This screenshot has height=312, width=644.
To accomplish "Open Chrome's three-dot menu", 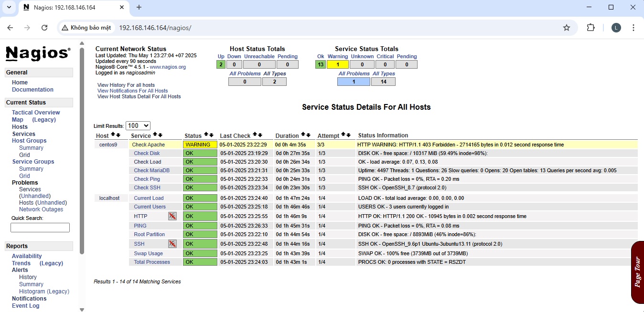I will pyautogui.click(x=633, y=28).
